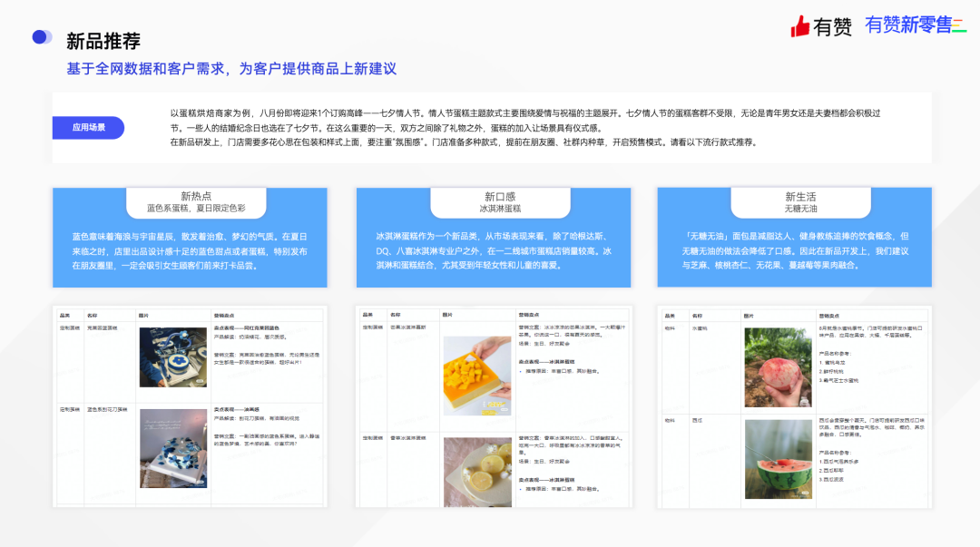Screen dimensions: 980x547
Task: Click the red thumbs-up mark in the 有赞 logo
Action: point(800,27)
